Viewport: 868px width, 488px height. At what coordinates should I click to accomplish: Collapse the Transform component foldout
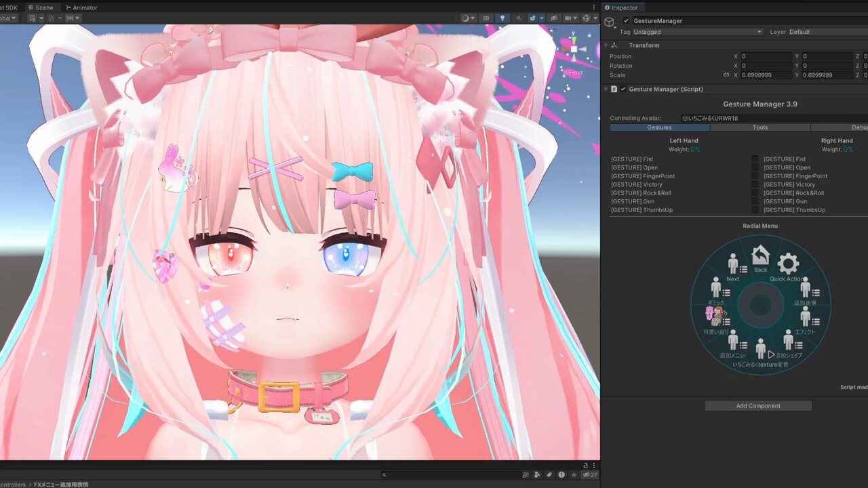[x=606, y=45]
